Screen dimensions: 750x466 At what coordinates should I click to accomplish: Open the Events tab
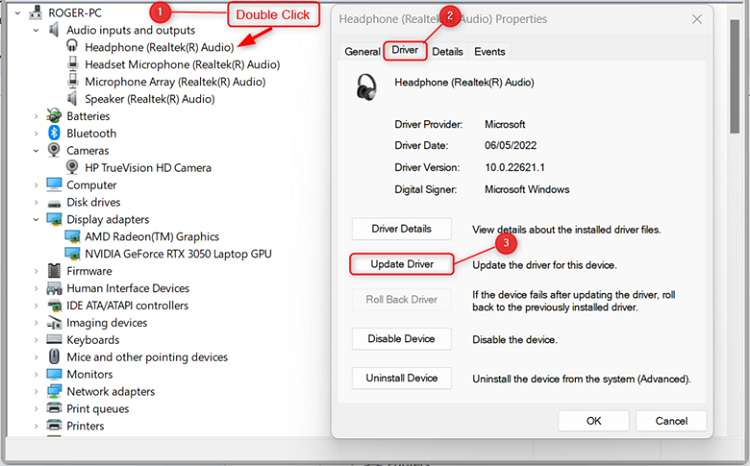[x=489, y=51]
